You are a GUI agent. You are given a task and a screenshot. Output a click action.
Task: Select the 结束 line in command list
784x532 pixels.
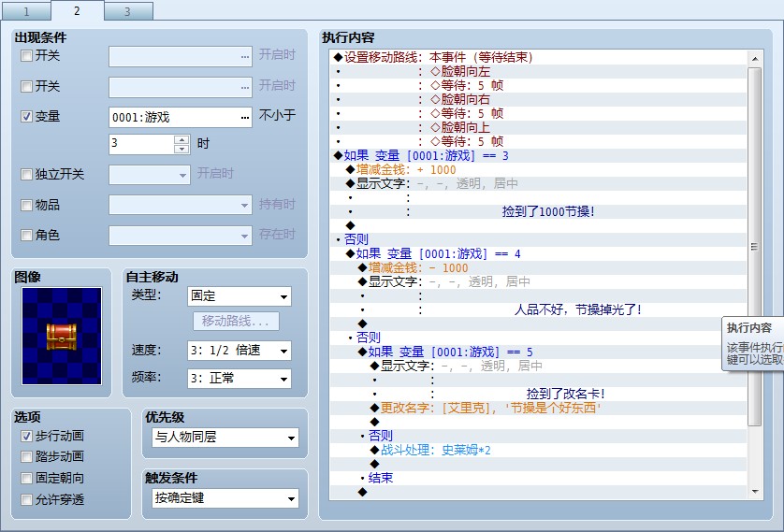click(538, 478)
